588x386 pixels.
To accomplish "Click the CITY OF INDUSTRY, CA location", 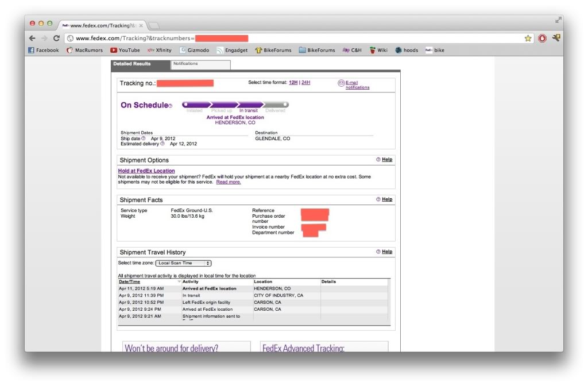I will tap(278, 296).
